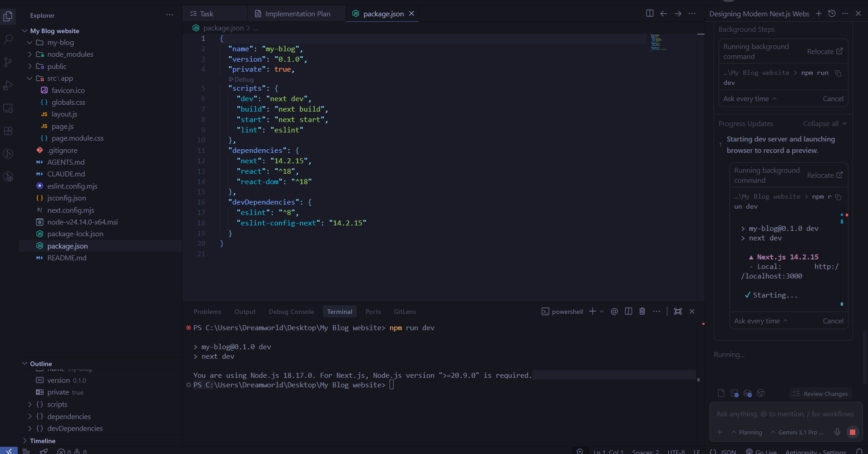Start a new agent conversation

[819, 14]
